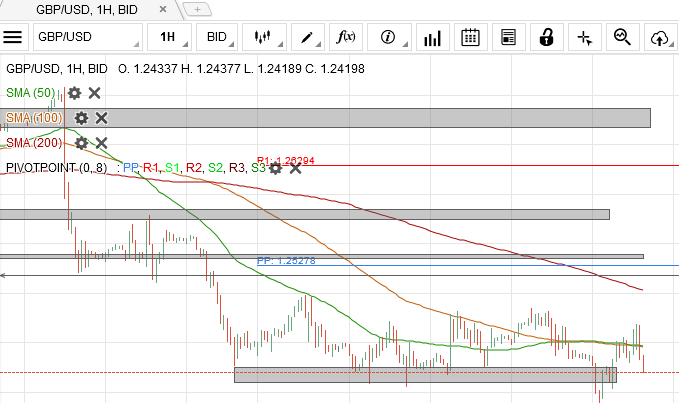
Task: Select the GBP/USD, 1H, BID tab
Action: pos(87,10)
